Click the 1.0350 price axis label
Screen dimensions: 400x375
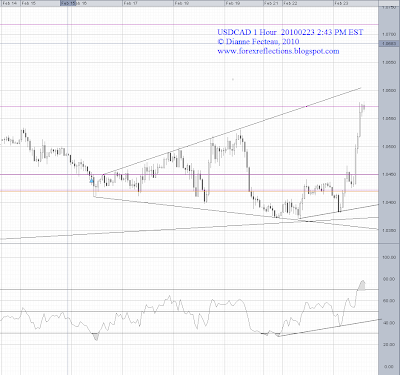pos(389,230)
